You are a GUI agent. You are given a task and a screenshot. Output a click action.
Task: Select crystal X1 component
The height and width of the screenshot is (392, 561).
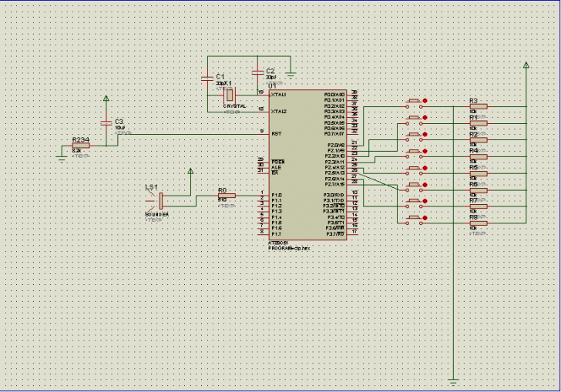tap(230, 95)
